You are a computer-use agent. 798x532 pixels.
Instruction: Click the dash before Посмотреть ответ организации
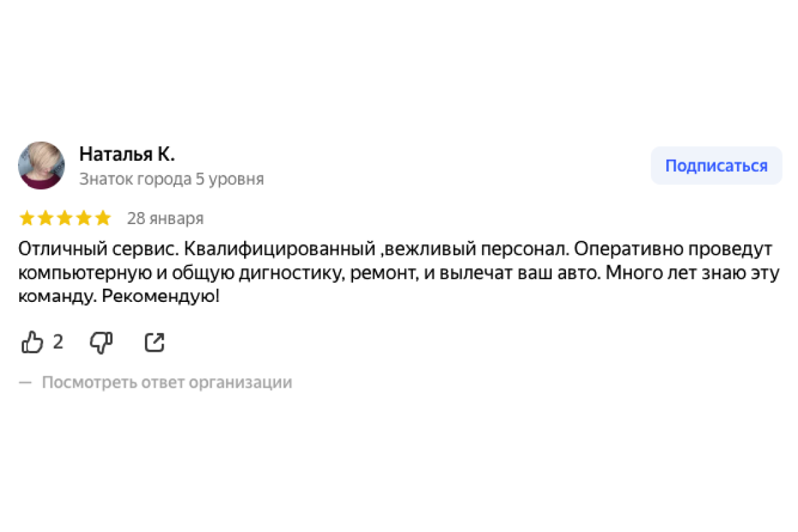[x=25, y=382]
